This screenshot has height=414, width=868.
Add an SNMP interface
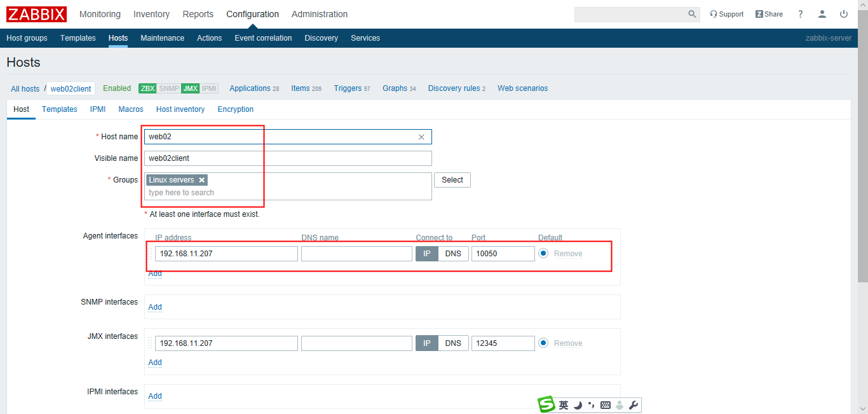[155, 307]
